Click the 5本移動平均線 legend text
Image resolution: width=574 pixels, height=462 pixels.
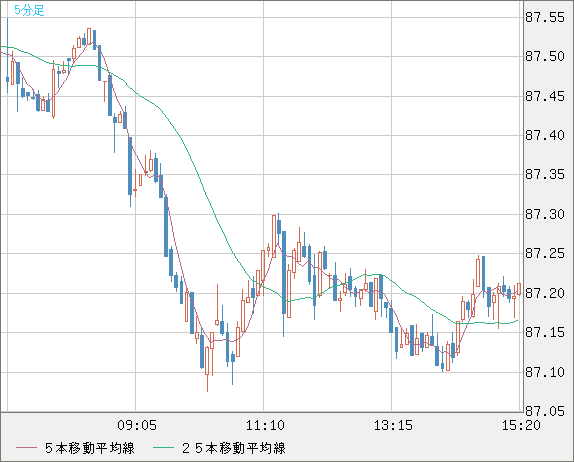tap(90, 448)
